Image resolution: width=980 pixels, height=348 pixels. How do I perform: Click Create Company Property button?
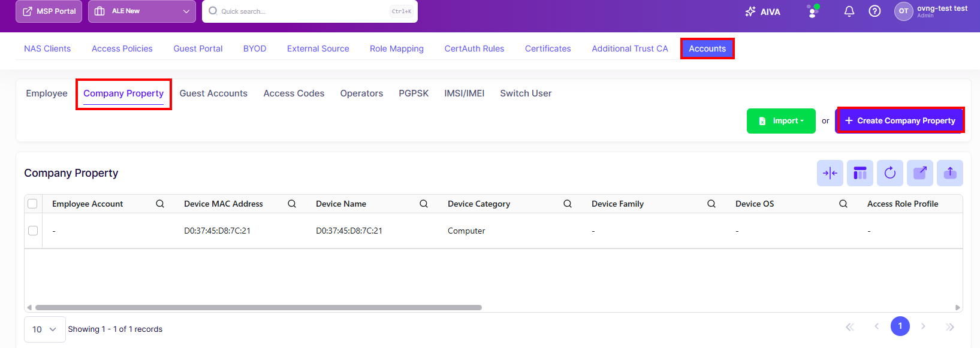pos(900,121)
